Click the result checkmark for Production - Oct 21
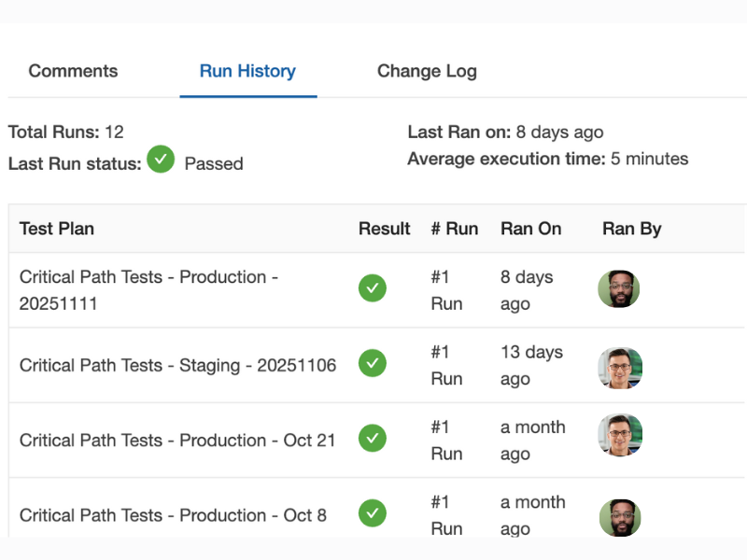 pyautogui.click(x=373, y=439)
